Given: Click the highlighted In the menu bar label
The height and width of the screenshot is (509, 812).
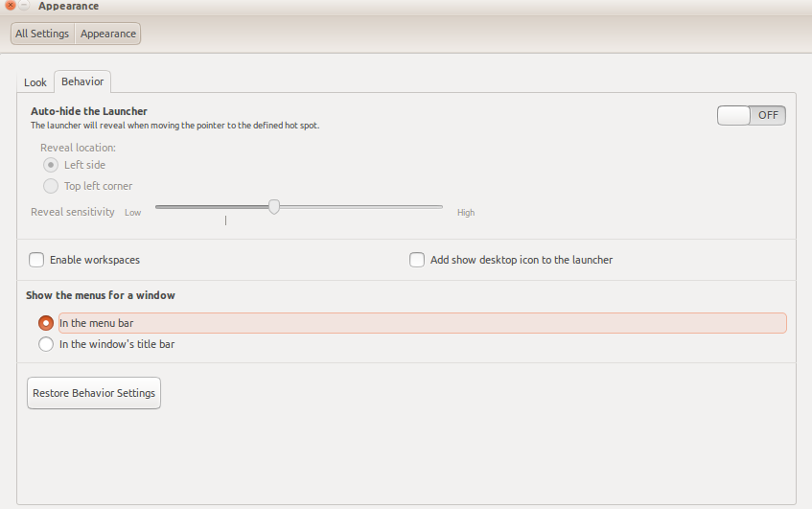Looking at the screenshot, I should 96,323.
